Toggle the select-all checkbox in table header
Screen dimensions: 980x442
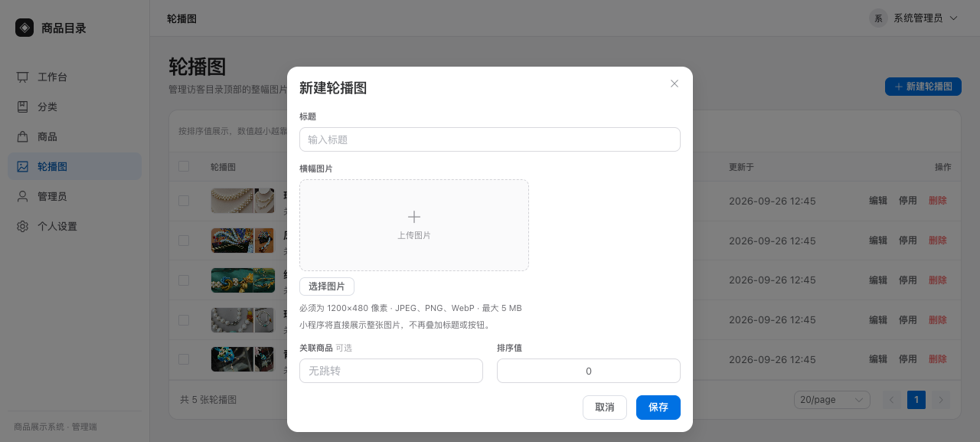point(184,166)
